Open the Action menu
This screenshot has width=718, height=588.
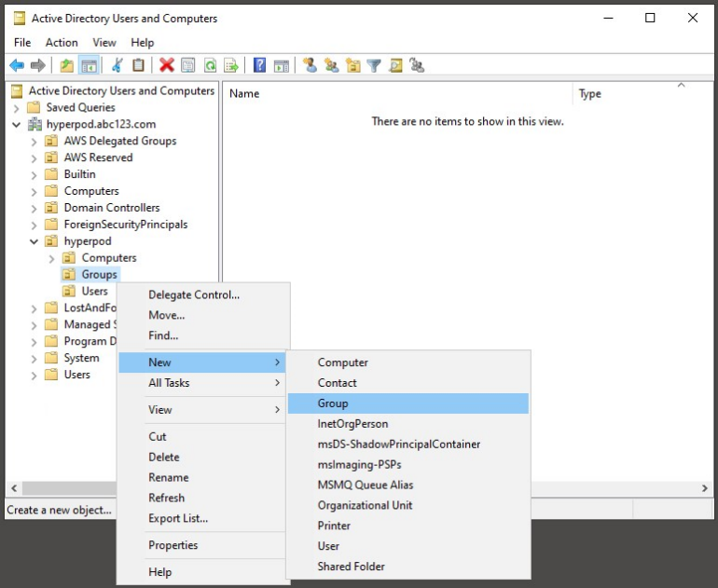tap(62, 43)
